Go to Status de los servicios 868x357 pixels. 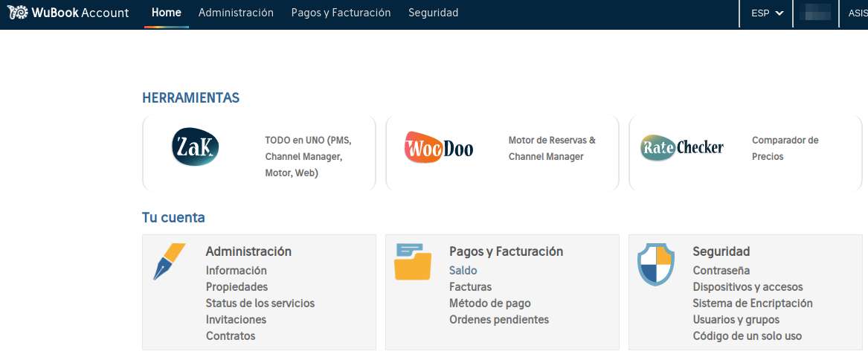pyautogui.click(x=260, y=303)
